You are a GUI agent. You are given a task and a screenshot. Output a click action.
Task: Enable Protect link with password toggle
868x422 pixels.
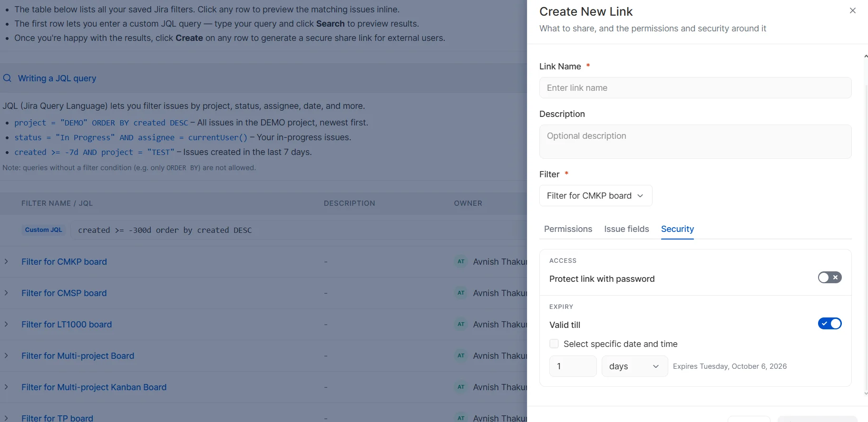829,278
